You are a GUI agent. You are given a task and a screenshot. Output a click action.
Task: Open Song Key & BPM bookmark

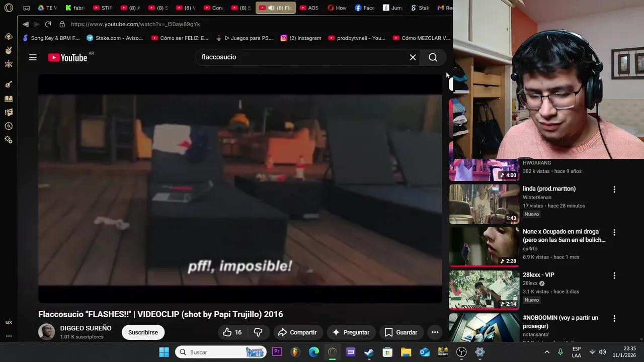coord(51,38)
